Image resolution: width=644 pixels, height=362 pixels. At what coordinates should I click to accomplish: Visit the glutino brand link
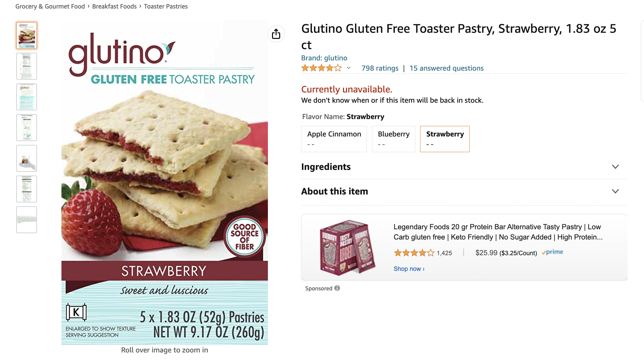click(x=324, y=58)
